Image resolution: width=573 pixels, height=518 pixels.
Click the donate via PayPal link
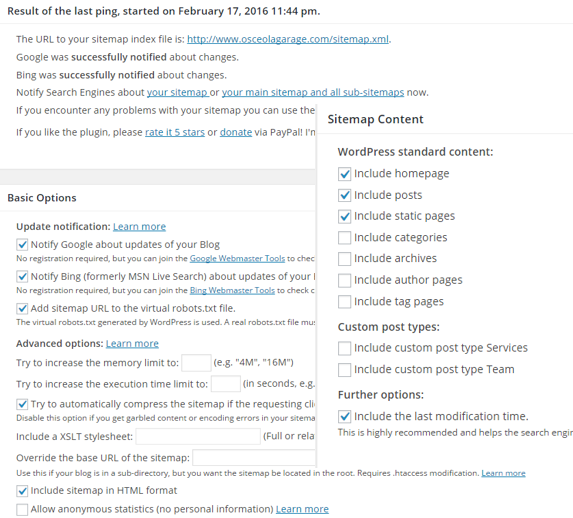[x=236, y=132]
